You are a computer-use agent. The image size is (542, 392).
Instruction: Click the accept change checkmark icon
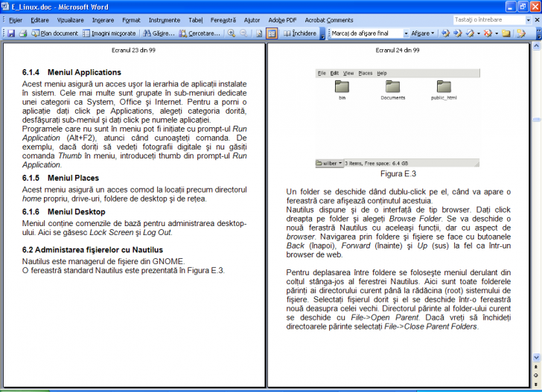click(x=470, y=33)
